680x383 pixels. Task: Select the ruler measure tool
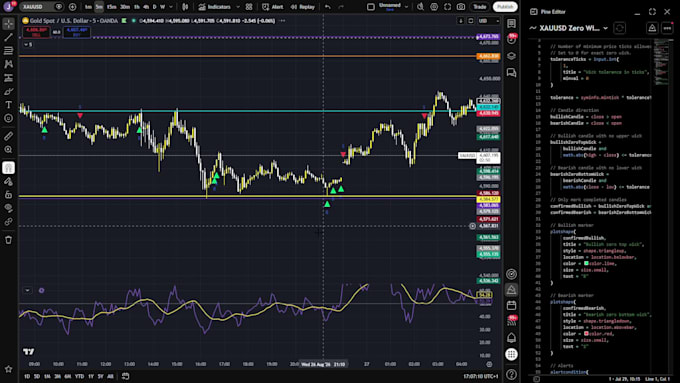[8, 136]
